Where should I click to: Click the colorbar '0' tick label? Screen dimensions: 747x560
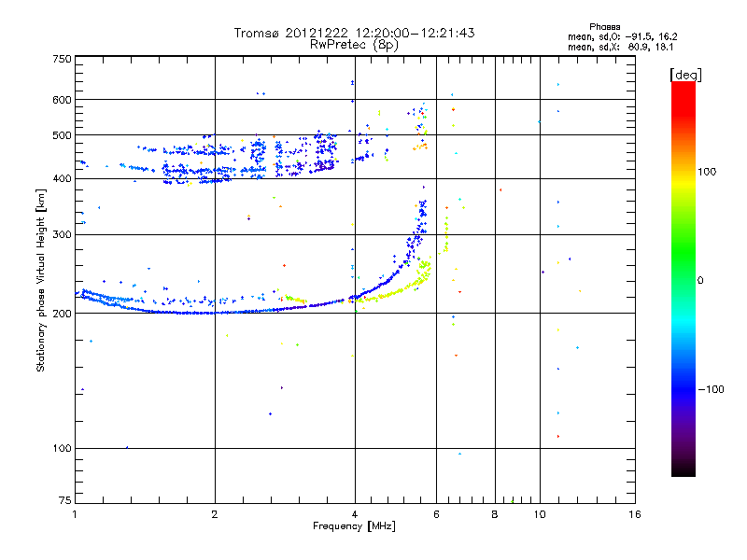[x=700, y=281]
